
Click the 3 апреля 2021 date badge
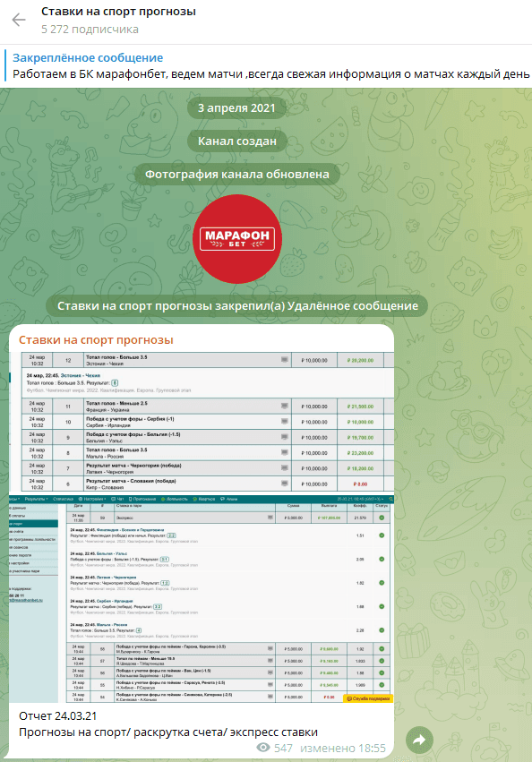pos(236,107)
